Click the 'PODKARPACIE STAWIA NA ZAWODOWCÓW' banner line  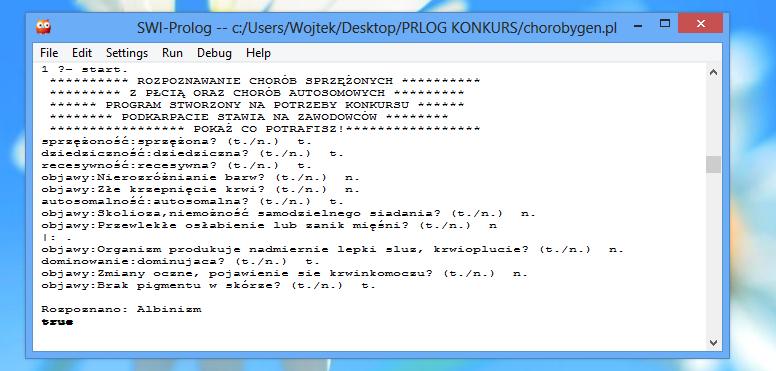(x=249, y=117)
